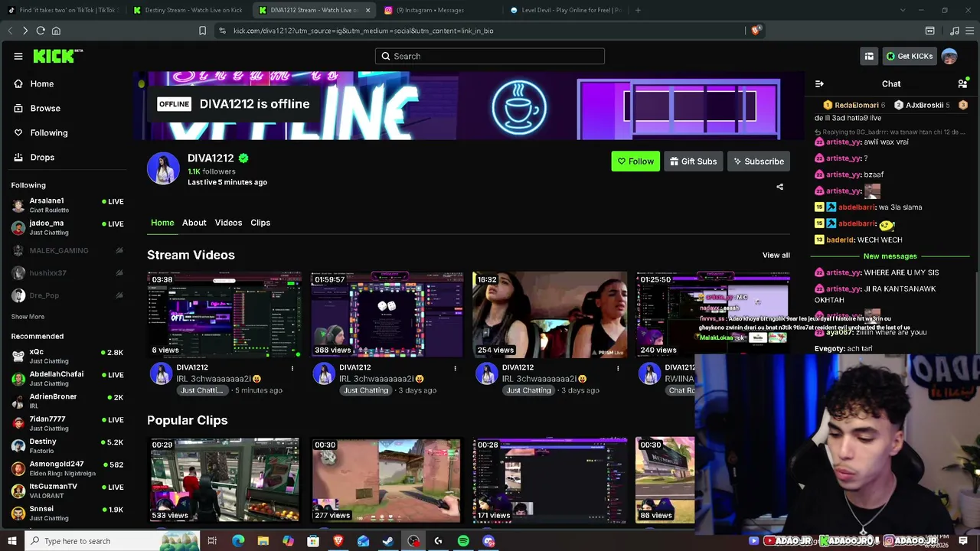
Task: Open the chat users list icon
Action: tap(962, 83)
